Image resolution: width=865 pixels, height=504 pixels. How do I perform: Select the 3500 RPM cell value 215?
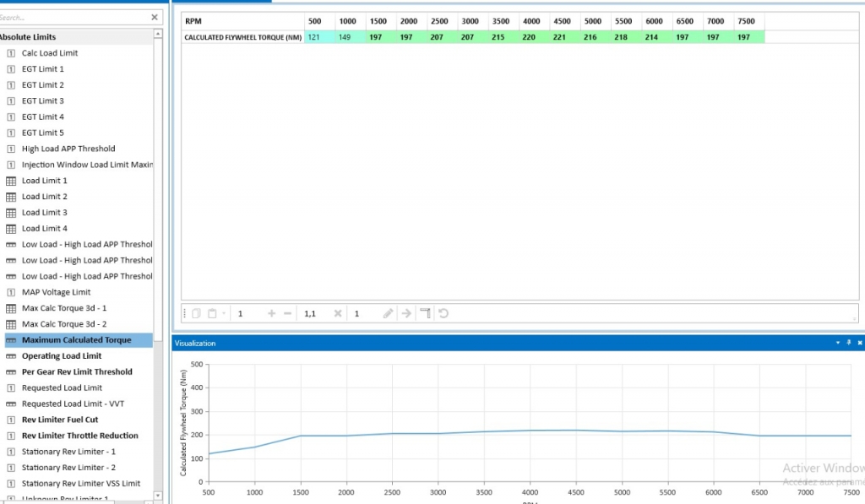503,37
